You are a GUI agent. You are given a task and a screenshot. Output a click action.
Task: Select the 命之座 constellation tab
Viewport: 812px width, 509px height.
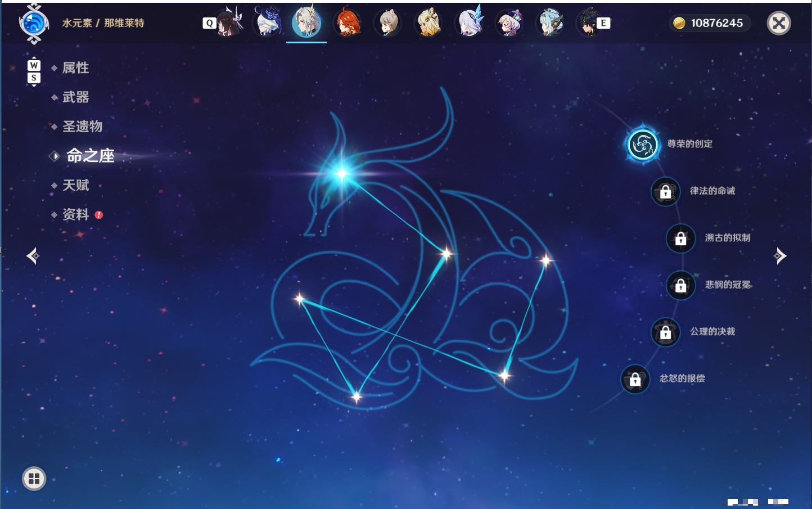coord(90,156)
